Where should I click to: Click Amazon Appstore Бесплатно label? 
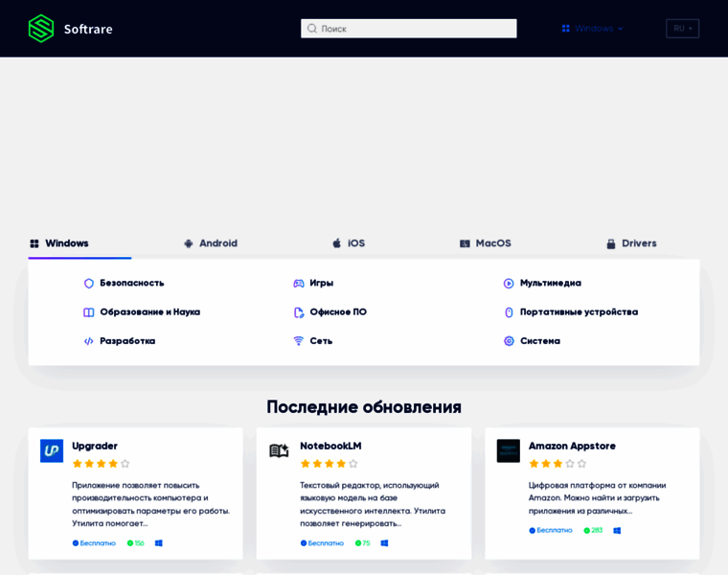pyautogui.click(x=551, y=530)
